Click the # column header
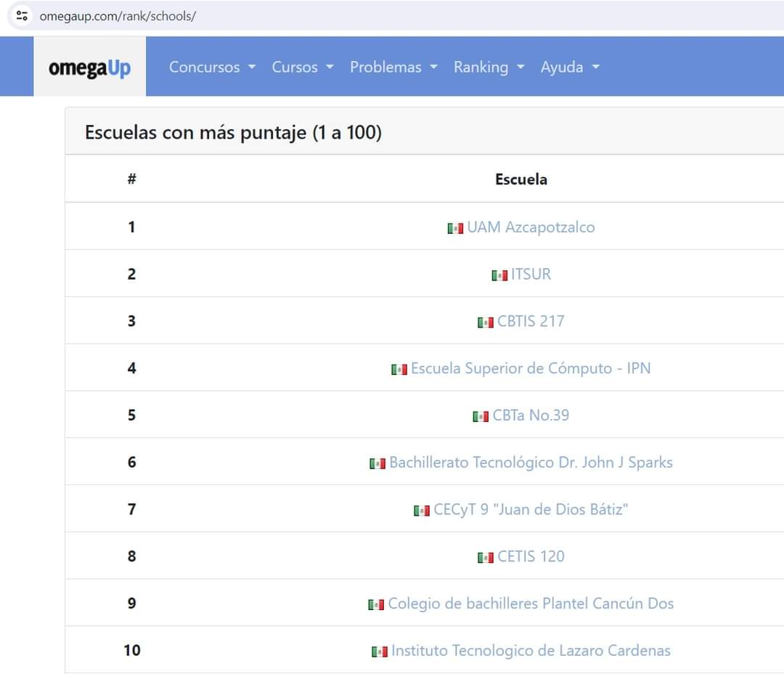Image resolution: width=784 pixels, height=674 pixels. tap(131, 179)
